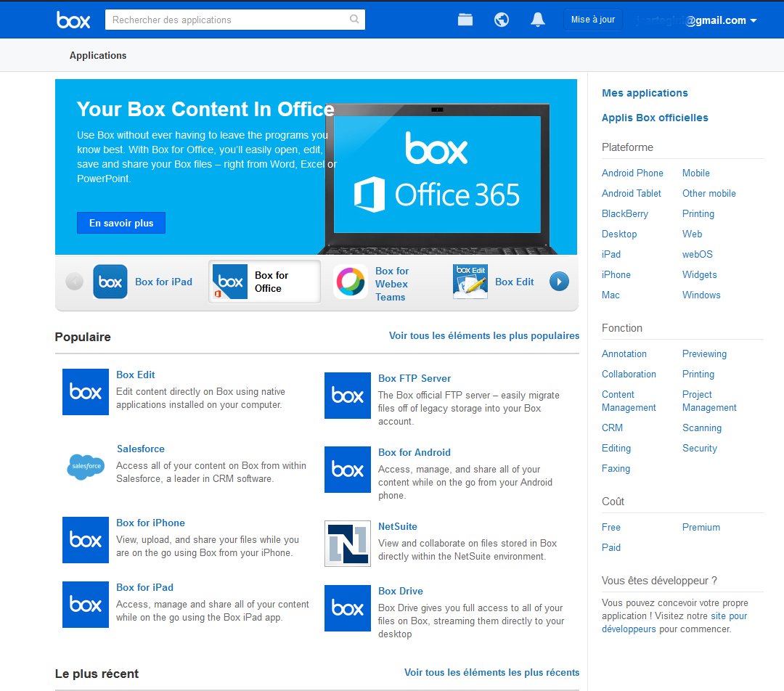
Task: Click the Salesforce app icon
Action: coord(85,466)
